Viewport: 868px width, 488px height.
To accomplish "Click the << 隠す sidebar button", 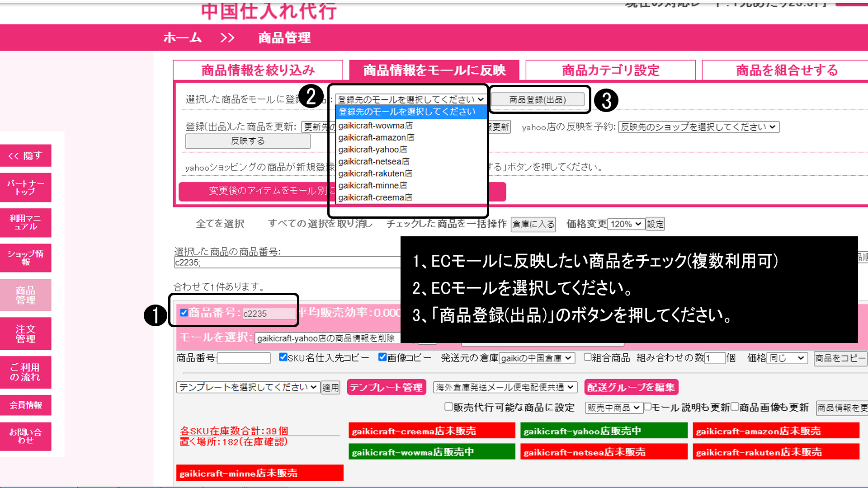I will click(x=25, y=156).
